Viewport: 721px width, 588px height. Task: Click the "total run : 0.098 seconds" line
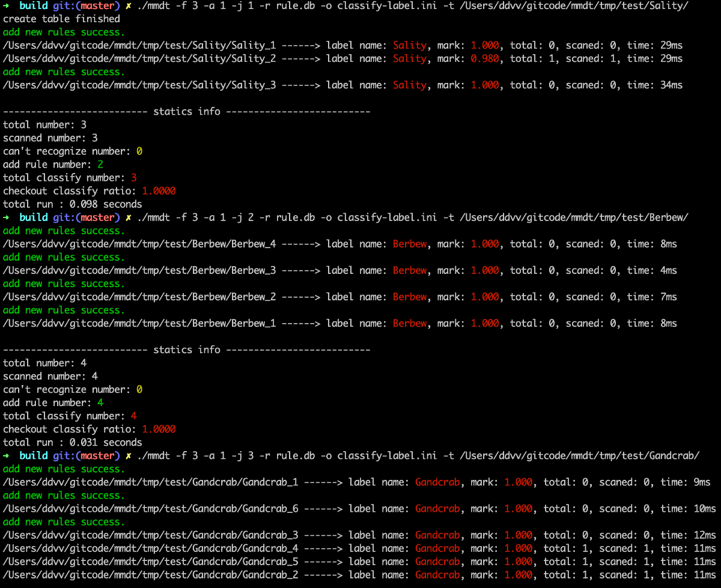73,204
